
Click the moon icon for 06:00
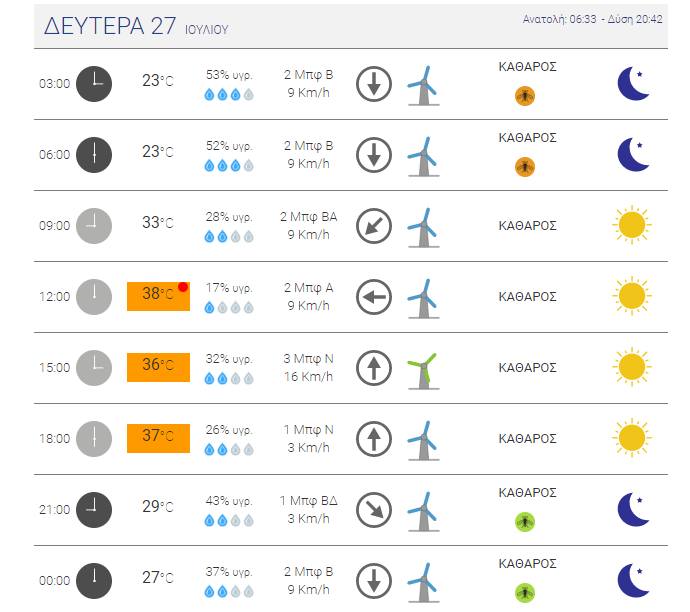[633, 154]
